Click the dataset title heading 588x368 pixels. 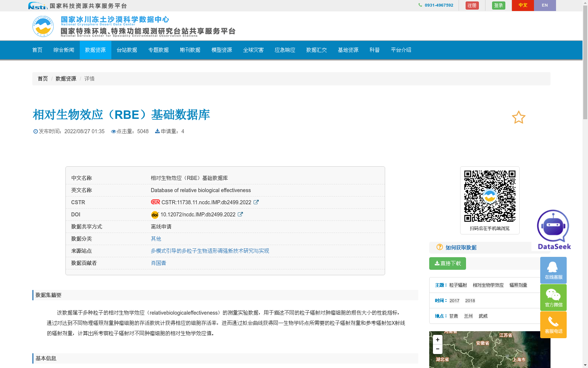click(x=121, y=115)
